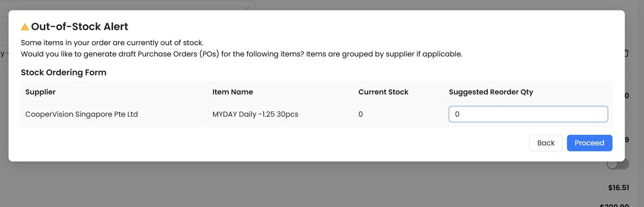The image size is (644, 207).
Task: Select the CooperVision Singapore Pte Ltd cell
Action: [81, 114]
